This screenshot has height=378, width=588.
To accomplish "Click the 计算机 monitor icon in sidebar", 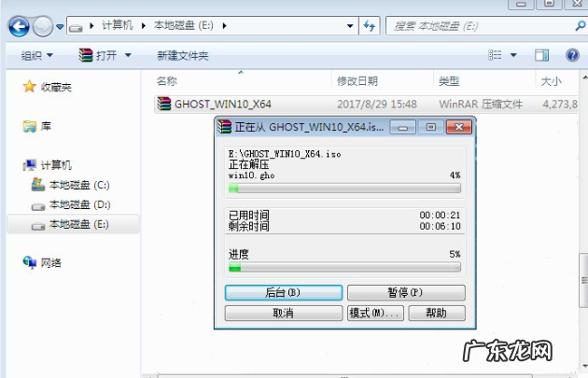I will (x=29, y=165).
